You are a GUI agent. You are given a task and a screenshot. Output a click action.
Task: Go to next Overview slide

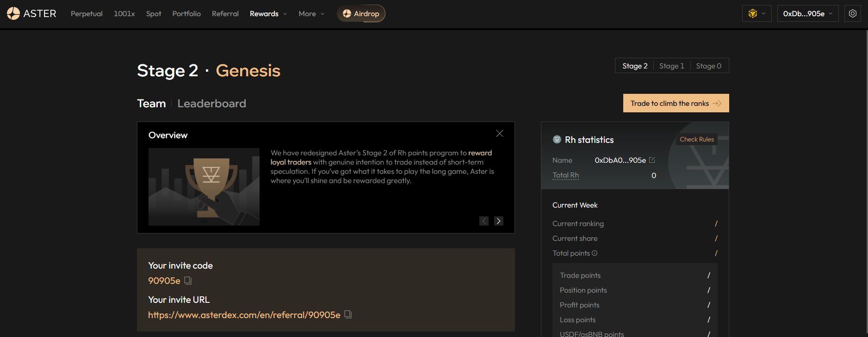pos(498,221)
